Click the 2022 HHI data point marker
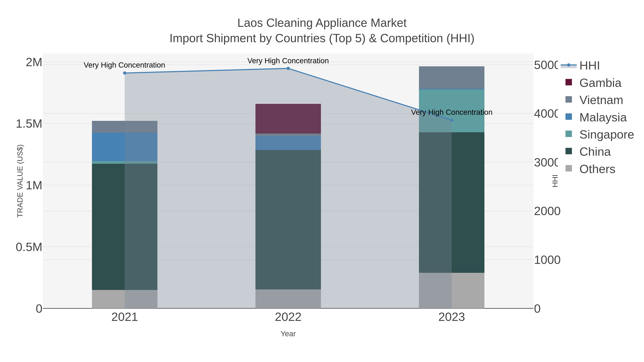The width and height of the screenshot is (644, 362). click(288, 68)
